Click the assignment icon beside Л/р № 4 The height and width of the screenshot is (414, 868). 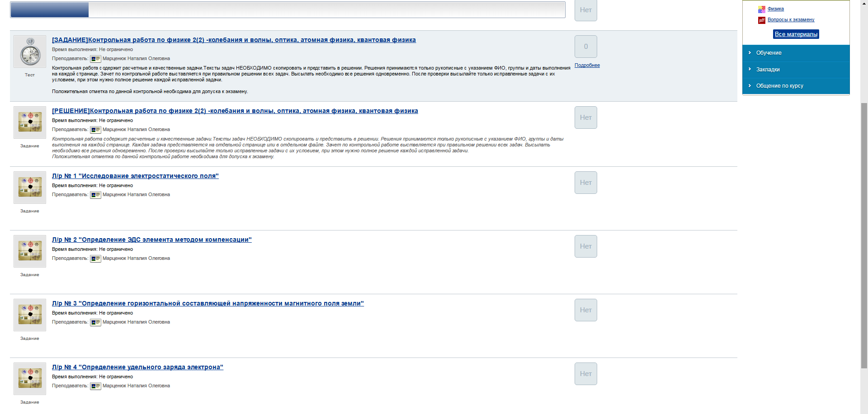pyautogui.click(x=30, y=378)
